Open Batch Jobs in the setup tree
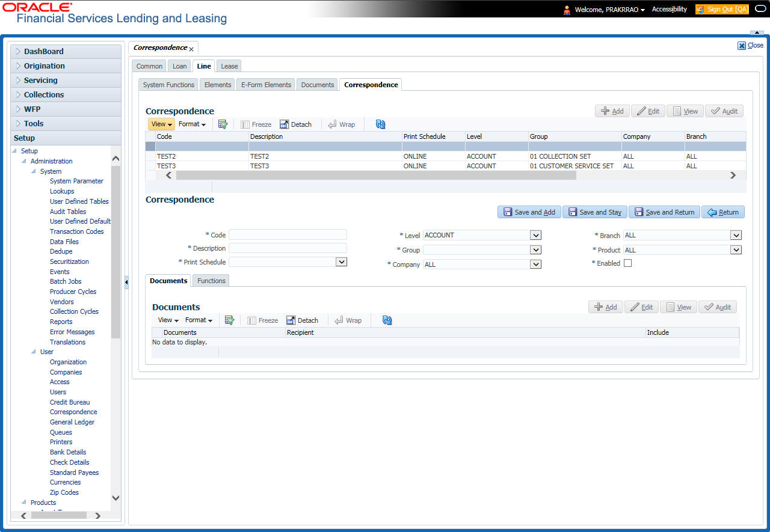The height and width of the screenshot is (532, 770). click(x=66, y=281)
